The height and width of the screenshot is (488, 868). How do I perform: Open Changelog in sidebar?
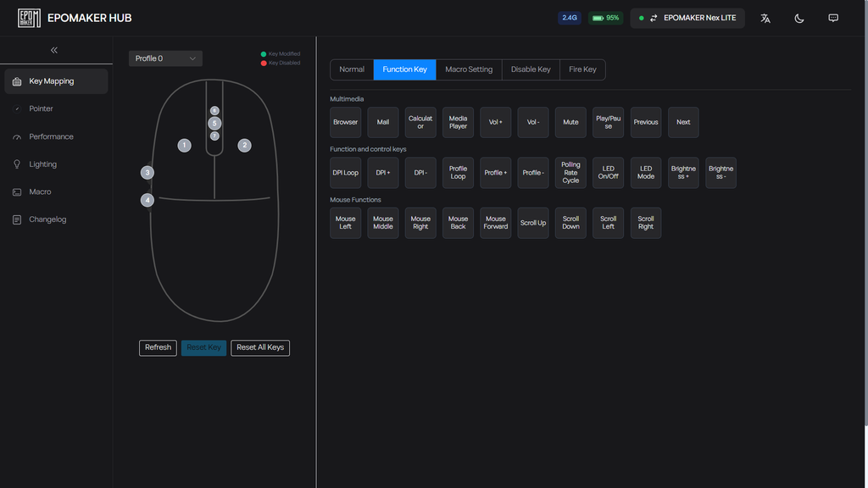56,219
